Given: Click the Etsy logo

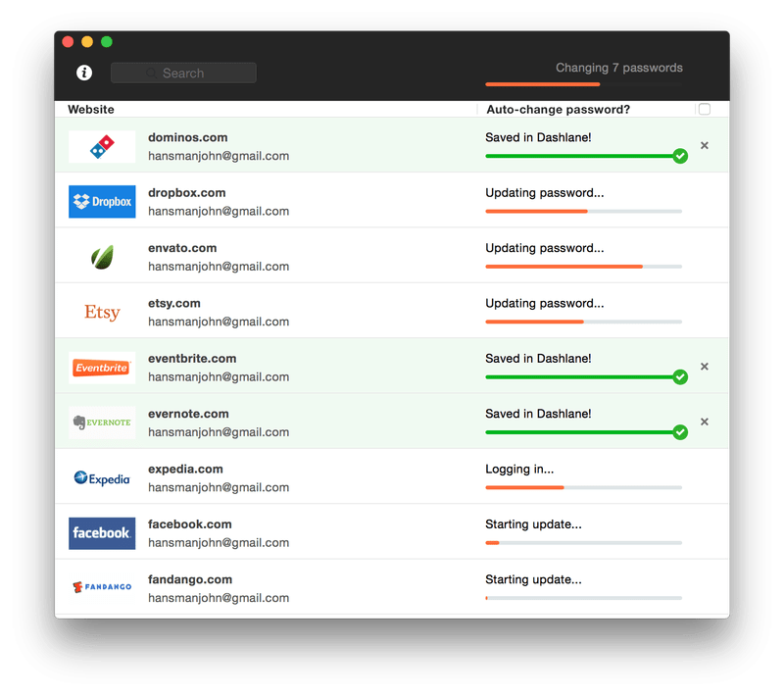Looking at the screenshot, I should tap(102, 312).
